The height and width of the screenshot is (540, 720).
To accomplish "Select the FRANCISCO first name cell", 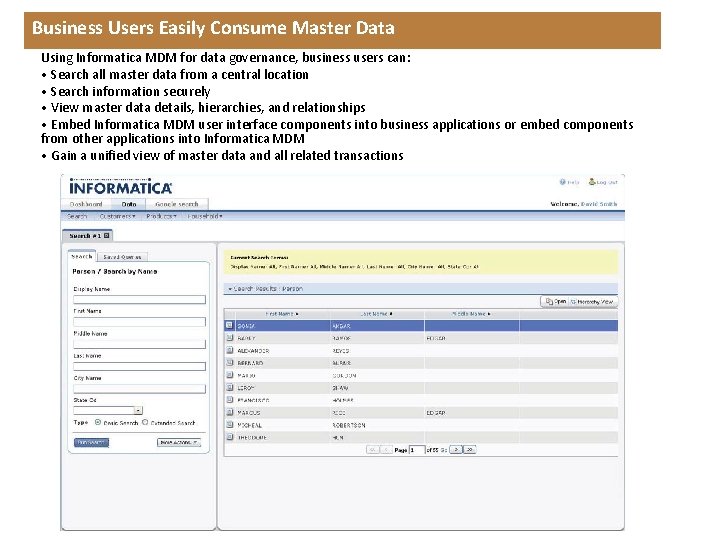I will (253, 400).
